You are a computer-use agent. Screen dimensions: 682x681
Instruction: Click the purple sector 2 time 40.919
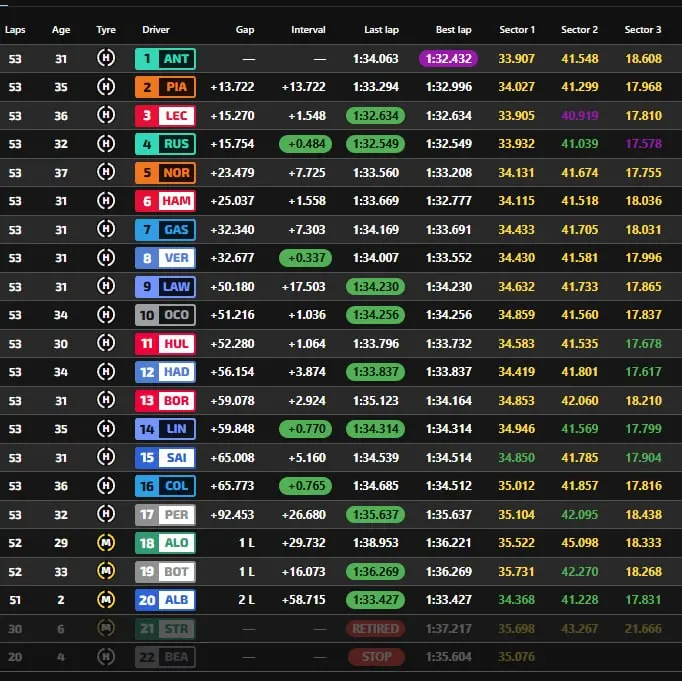(x=579, y=116)
